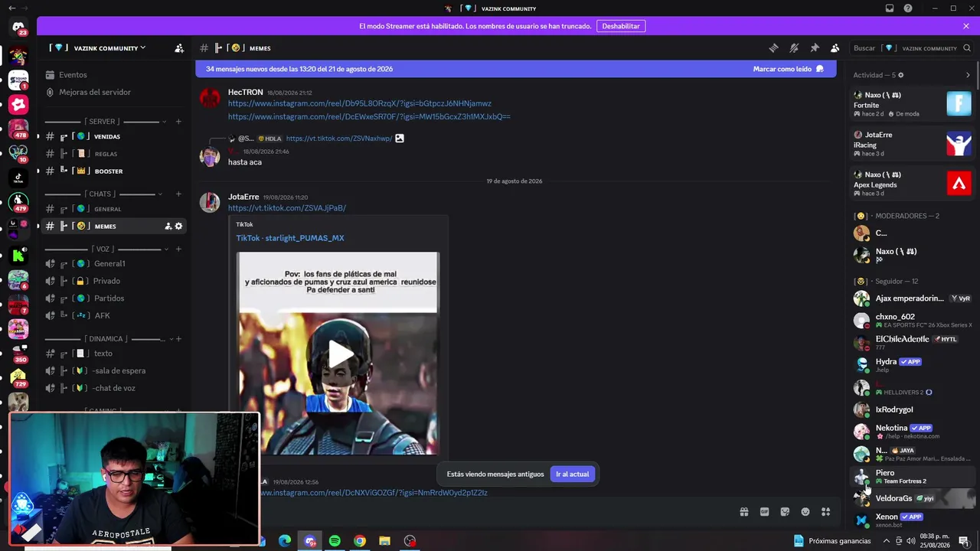Join the -sala de espera voice channel

(115, 371)
